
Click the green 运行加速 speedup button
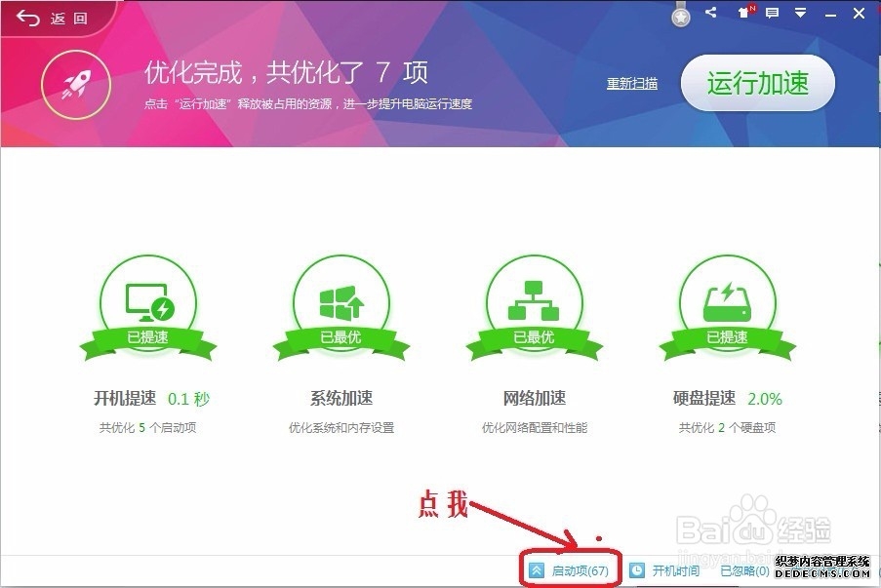757,82
